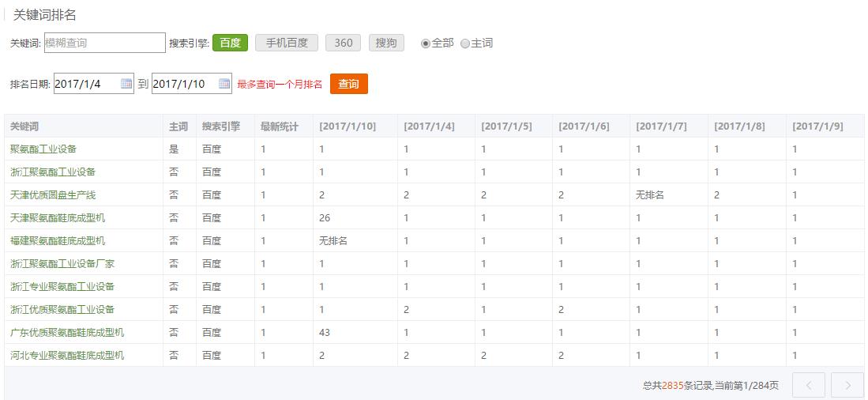The image size is (868, 400).
Task: Select the 主词 radio option
Action: (465, 43)
